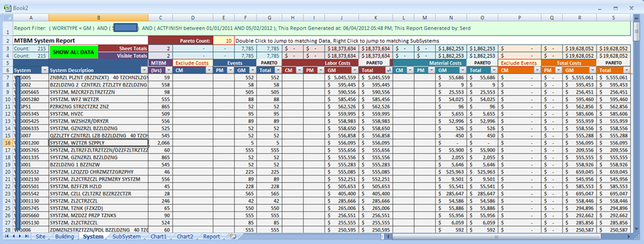Screen dimensions: 644x244
Task: Jump to last sheet with tab navigation arrow
Action: (26, 236)
